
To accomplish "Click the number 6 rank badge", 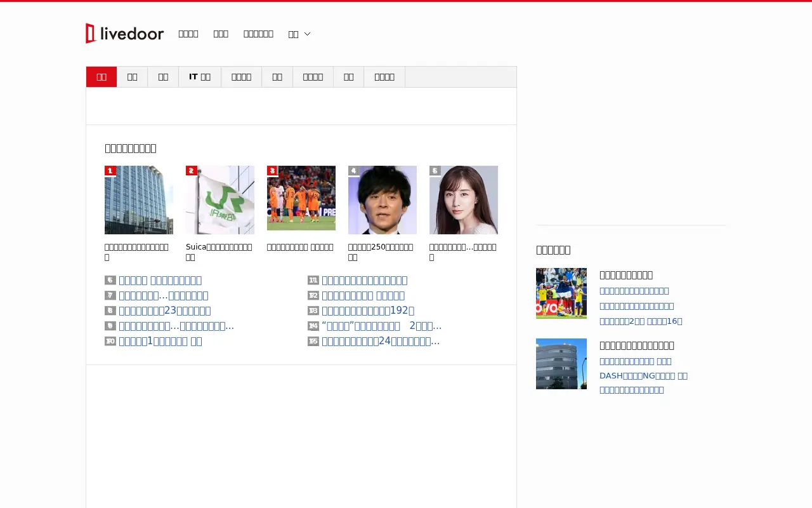I will coord(110,280).
